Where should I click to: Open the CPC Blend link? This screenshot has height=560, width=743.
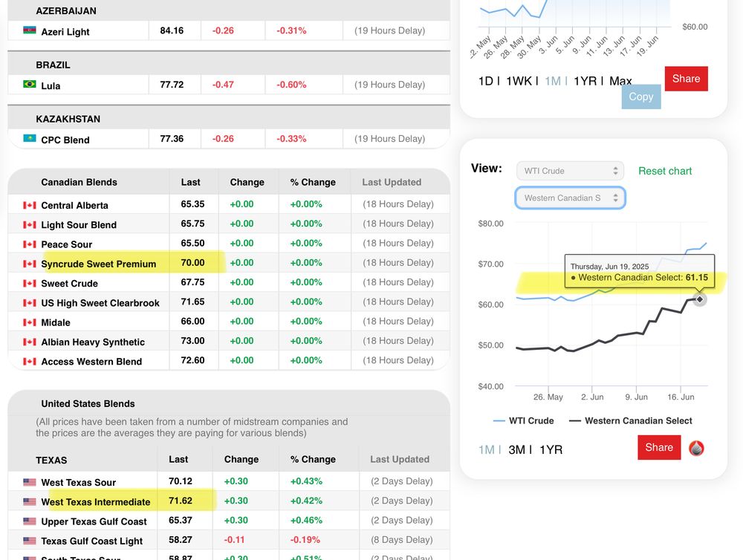pyautogui.click(x=65, y=140)
